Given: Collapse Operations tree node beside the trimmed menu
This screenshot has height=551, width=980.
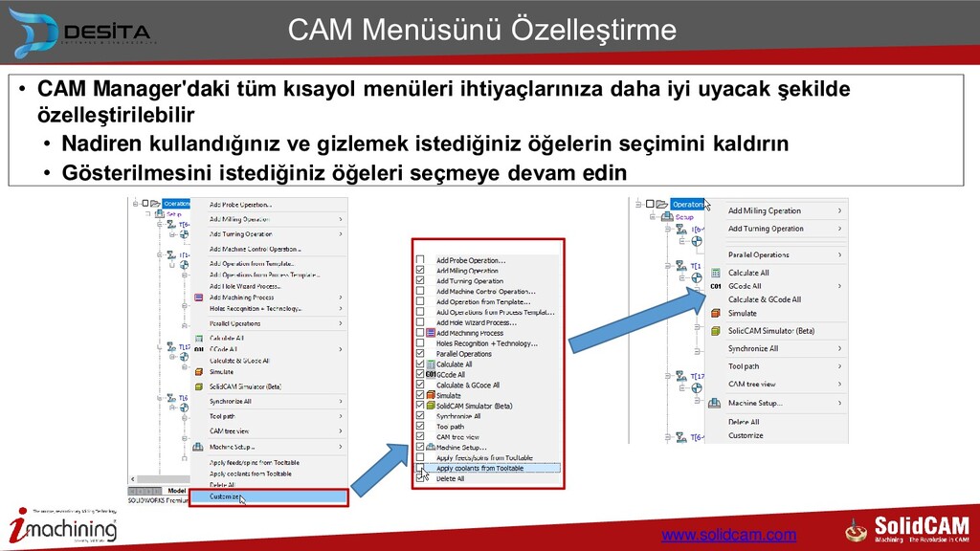Looking at the screenshot, I should click(638, 204).
